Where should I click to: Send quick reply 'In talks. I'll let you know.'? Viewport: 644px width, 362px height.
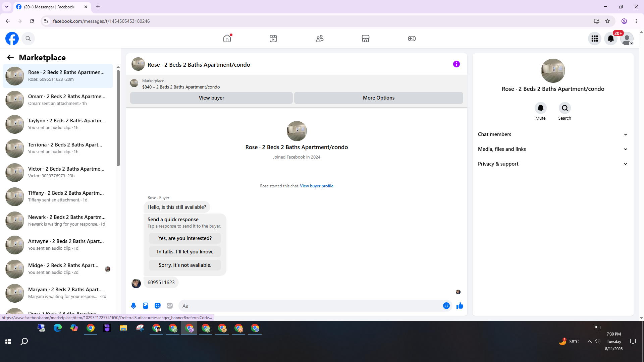point(185,252)
